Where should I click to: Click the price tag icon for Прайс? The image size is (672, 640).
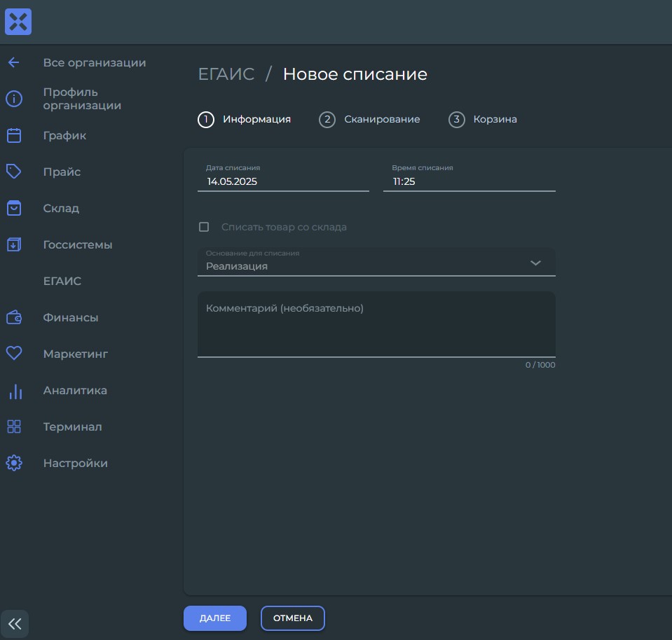(14, 172)
